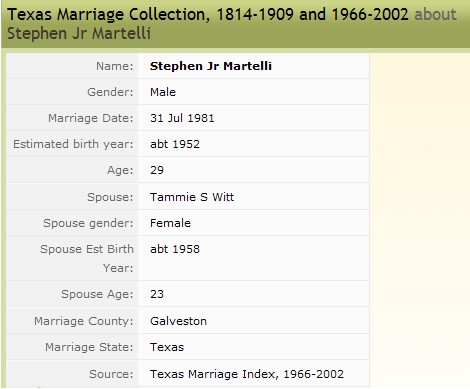Click the Marriage Date field label
The width and height of the screenshot is (470, 389).
click(91, 118)
